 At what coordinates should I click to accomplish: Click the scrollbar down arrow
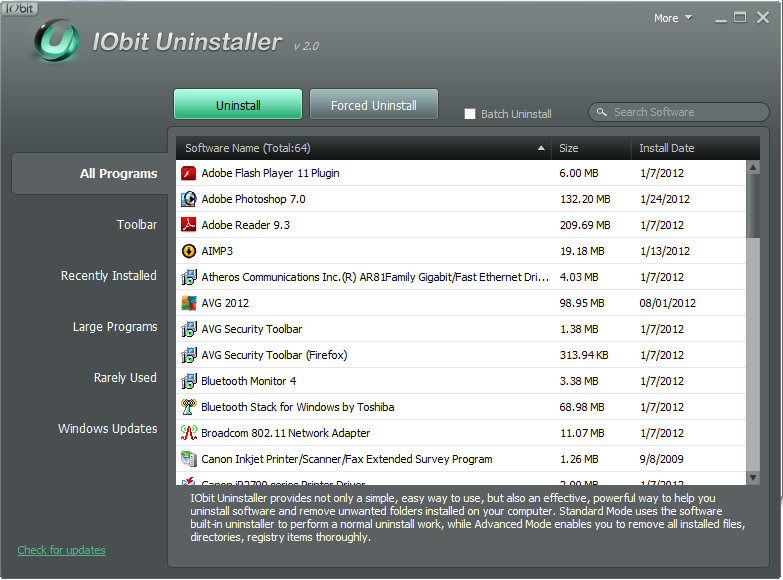(x=753, y=478)
